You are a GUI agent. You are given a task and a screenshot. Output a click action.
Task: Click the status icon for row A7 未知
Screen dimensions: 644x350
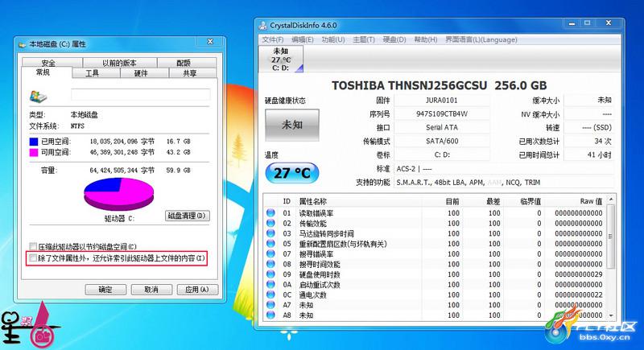pos(270,305)
